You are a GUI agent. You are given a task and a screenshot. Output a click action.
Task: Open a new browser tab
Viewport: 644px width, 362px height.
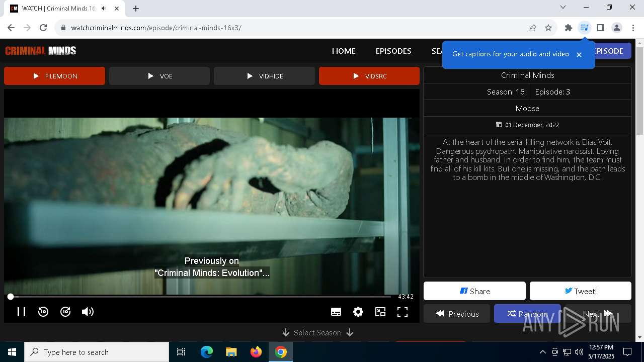pos(136,9)
